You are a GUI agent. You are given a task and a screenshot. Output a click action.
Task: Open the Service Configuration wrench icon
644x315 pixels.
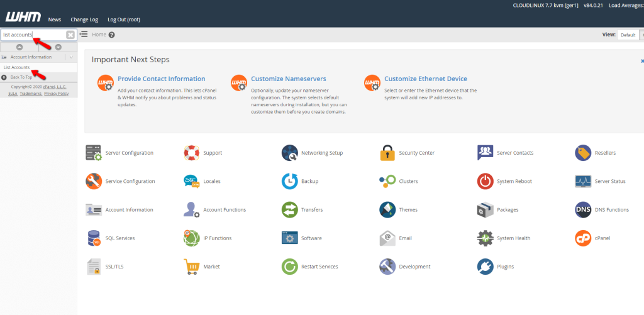[x=94, y=181]
